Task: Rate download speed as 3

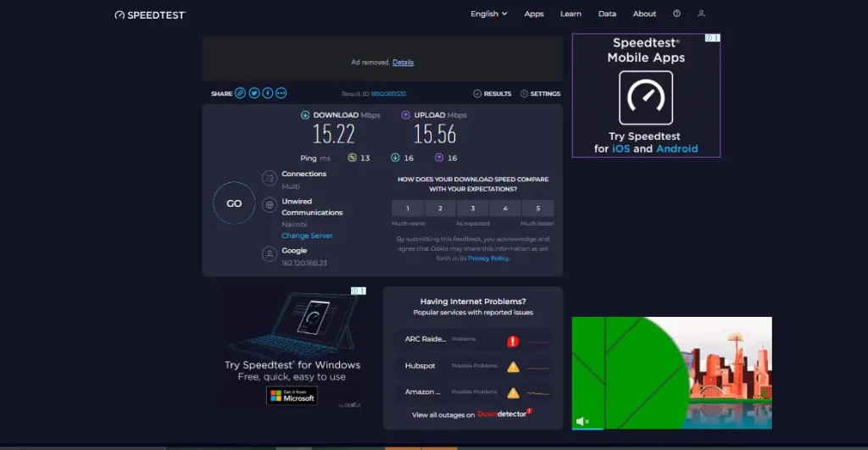Action: click(473, 208)
